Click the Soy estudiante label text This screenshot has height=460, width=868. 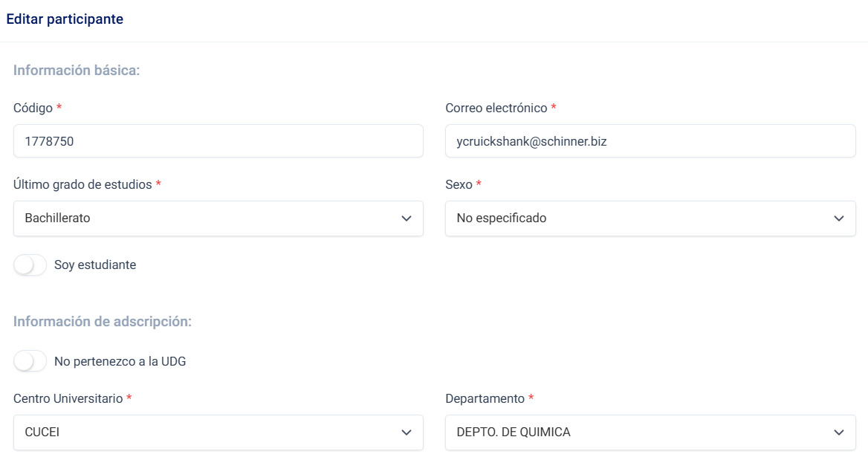(x=95, y=265)
